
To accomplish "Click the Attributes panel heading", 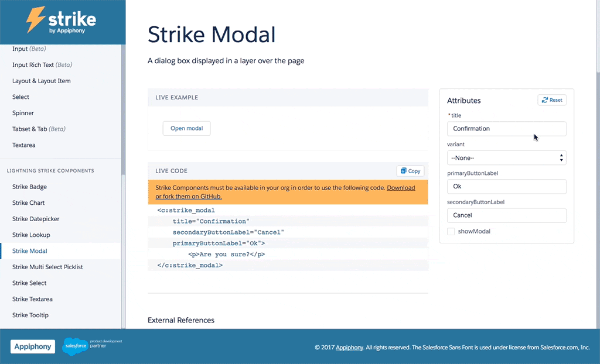I will click(464, 101).
